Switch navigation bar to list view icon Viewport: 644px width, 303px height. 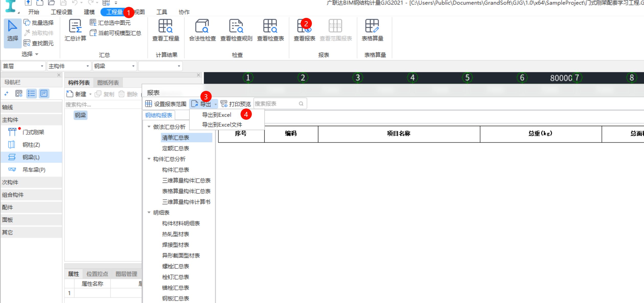[31, 94]
